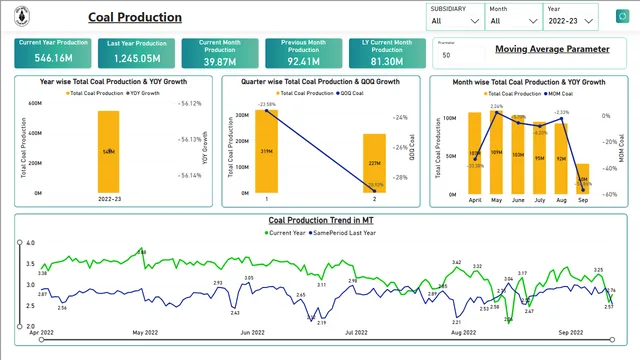
Task: Click SamePeriod Last Year legend item
Action: [x=342, y=233]
